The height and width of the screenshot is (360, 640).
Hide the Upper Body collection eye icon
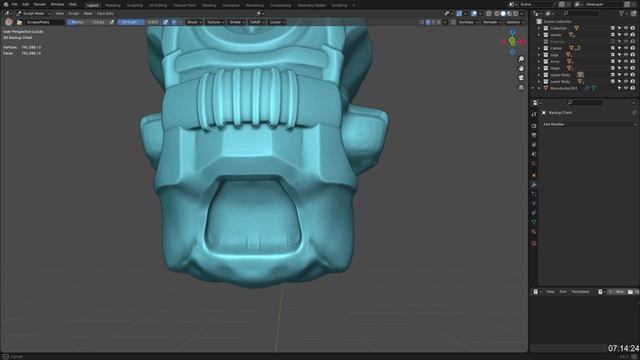[x=626, y=75]
